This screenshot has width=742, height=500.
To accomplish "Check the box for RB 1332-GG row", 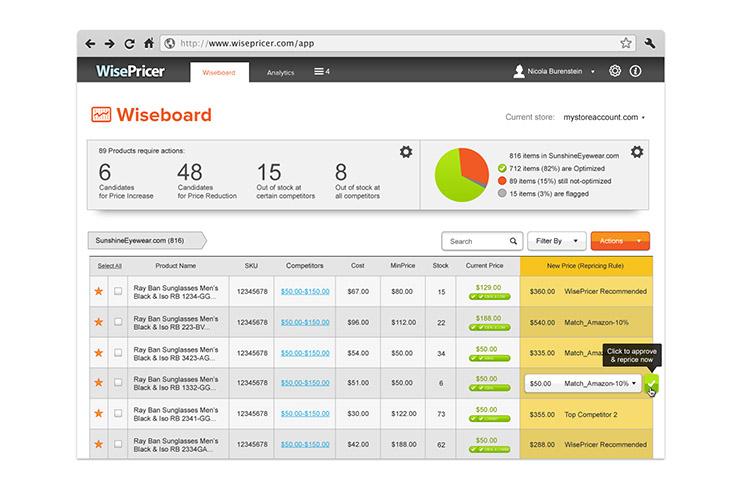I will 118,382.
